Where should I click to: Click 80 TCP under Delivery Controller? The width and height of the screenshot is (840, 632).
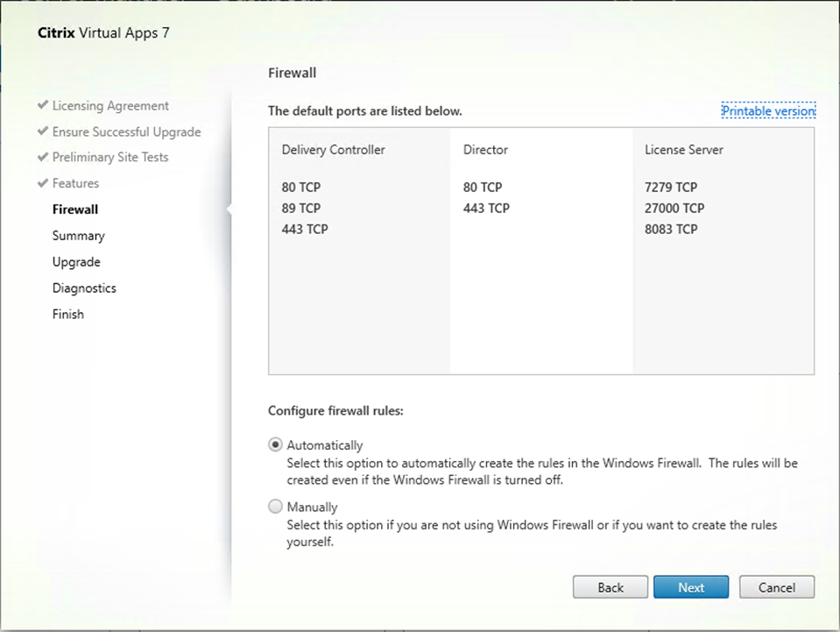tap(301, 187)
